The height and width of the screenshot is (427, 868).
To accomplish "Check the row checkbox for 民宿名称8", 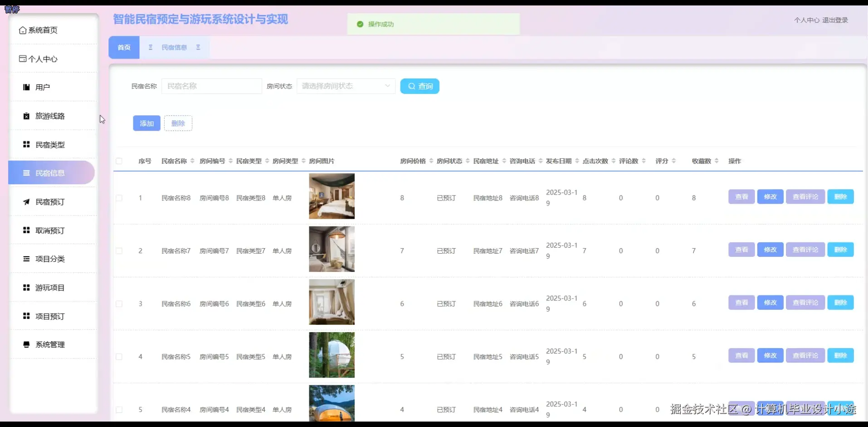I will coord(119,198).
